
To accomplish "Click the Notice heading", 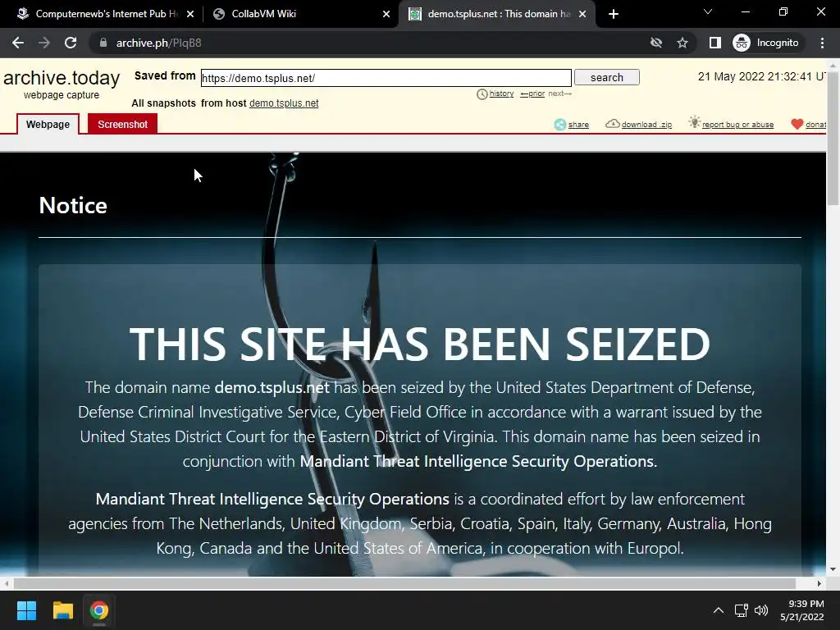I will click(73, 206).
